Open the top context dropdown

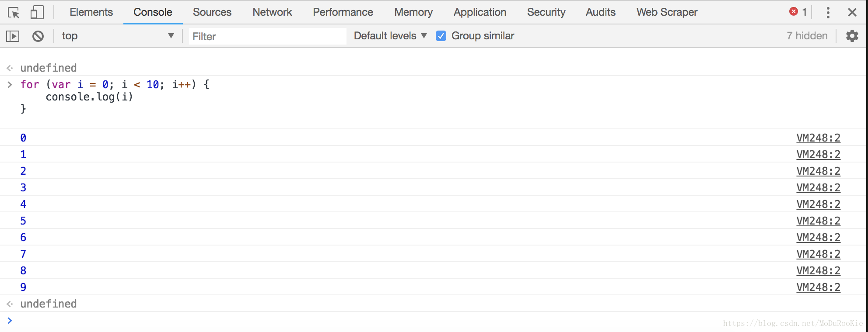118,36
